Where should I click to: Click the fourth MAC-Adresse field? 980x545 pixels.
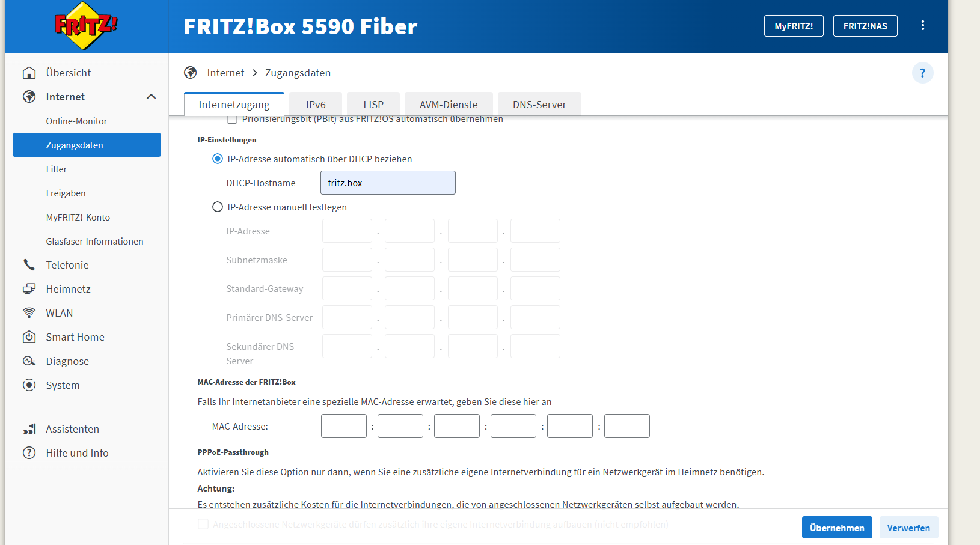coord(513,426)
